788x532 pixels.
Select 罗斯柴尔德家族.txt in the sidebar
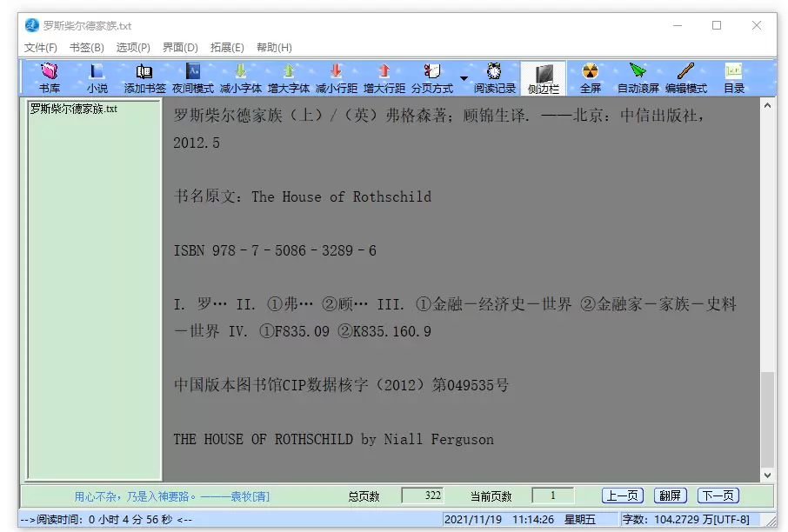tap(73, 109)
